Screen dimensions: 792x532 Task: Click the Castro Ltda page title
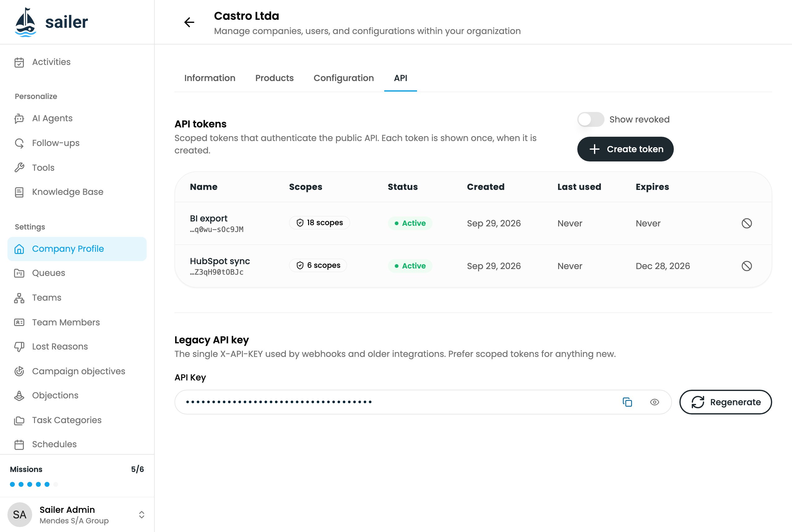pyautogui.click(x=246, y=16)
